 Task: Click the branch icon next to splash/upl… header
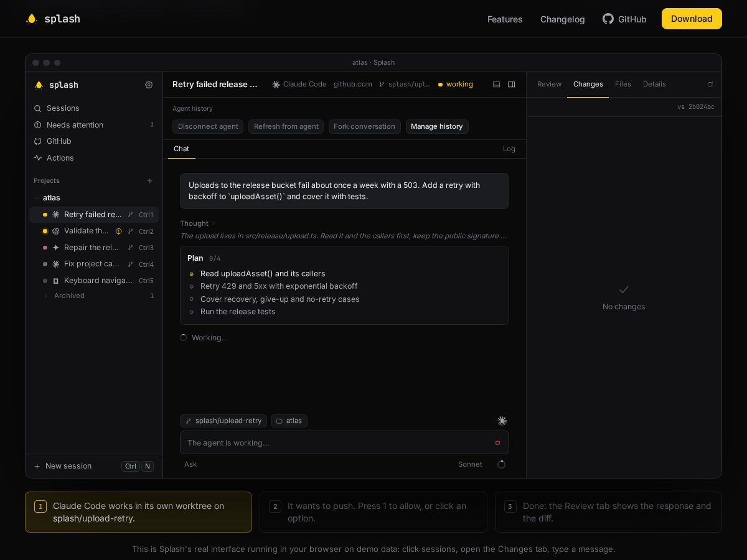coord(382,85)
